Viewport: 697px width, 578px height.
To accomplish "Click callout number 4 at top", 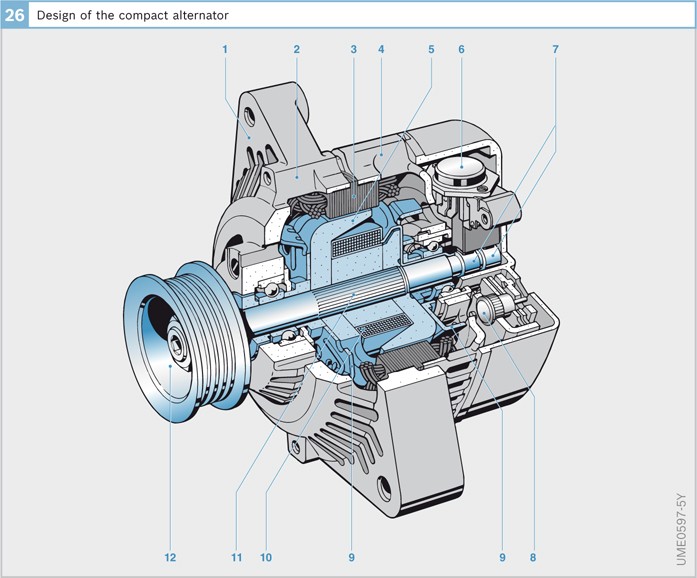I will (381, 49).
